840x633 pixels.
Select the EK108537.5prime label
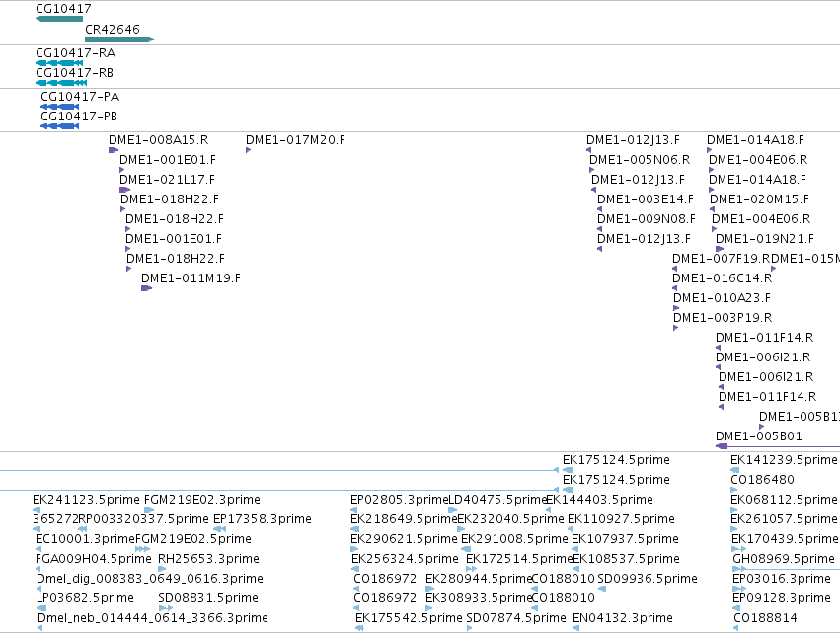626,559
